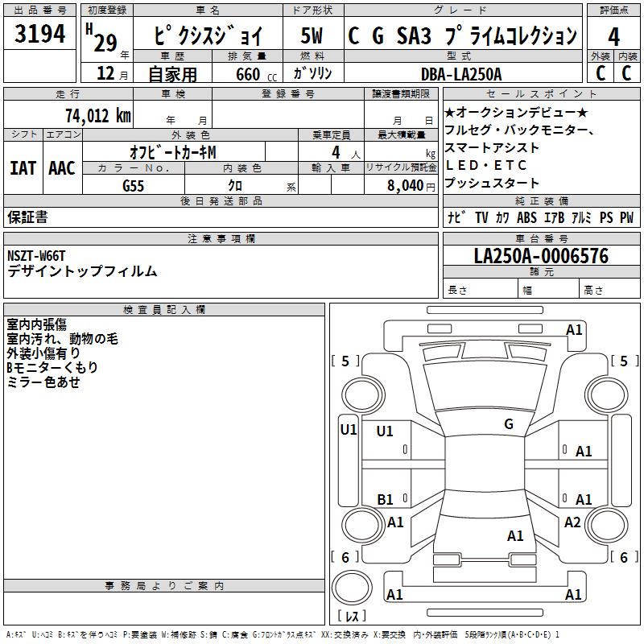
Task: Click the A2 mark on the diagram
Action: coord(572,522)
